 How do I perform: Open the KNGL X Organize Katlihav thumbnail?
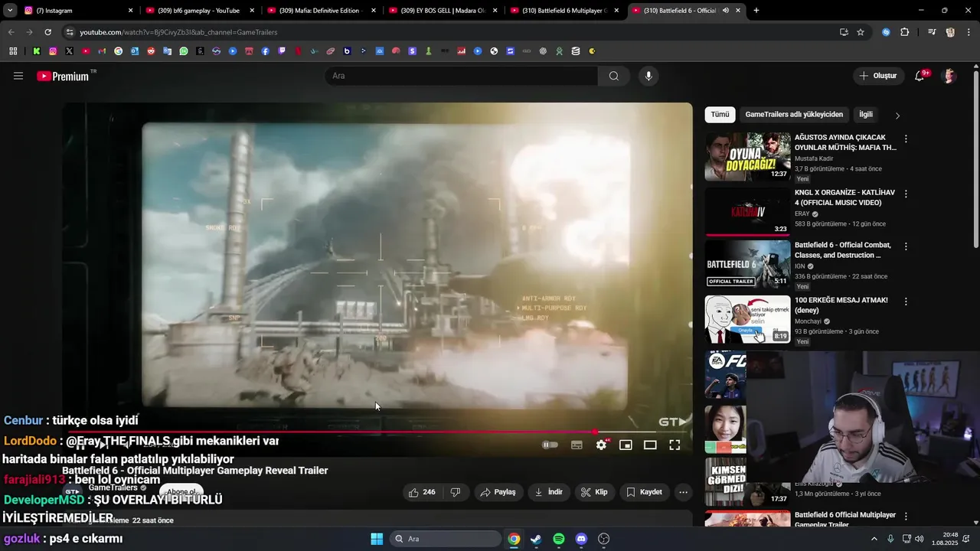747,212
